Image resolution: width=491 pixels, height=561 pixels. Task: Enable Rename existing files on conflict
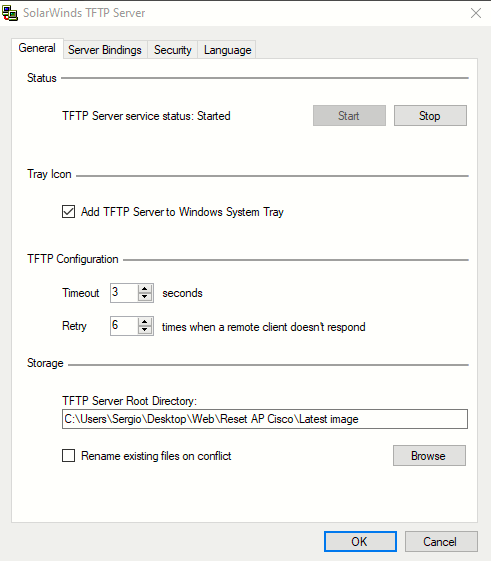68,456
